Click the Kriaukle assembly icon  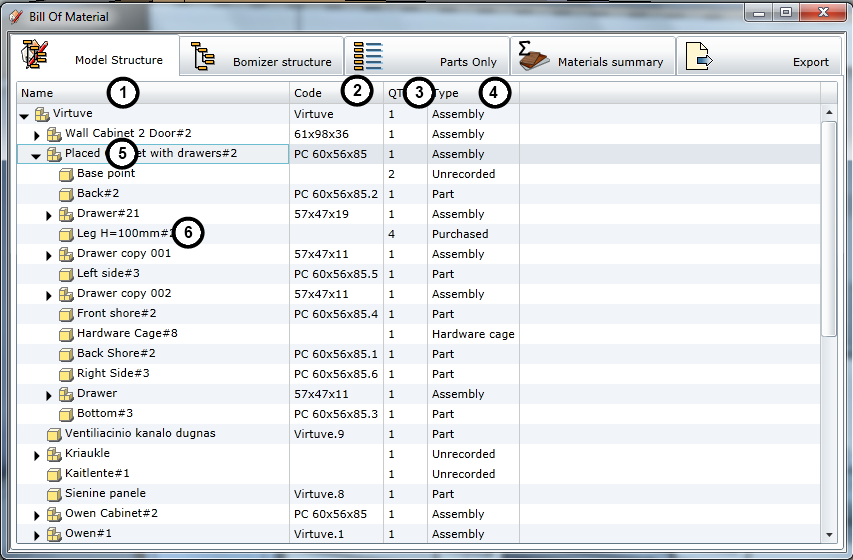coord(54,454)
